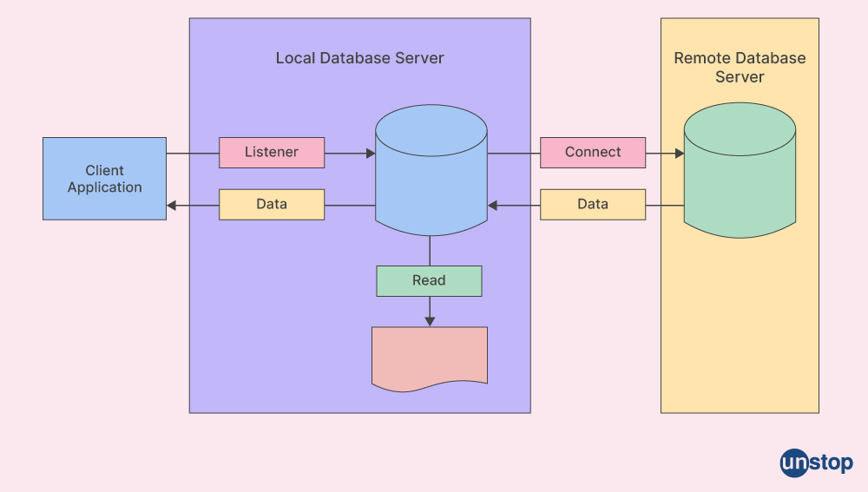
Task: Click the "Remote Database Server" title text
Action: pos(740,68)
